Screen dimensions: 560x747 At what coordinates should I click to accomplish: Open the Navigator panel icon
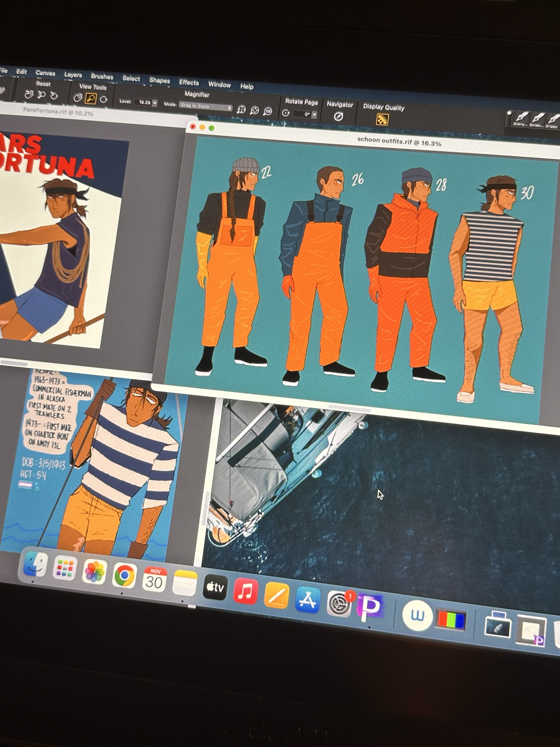(338, 117)
